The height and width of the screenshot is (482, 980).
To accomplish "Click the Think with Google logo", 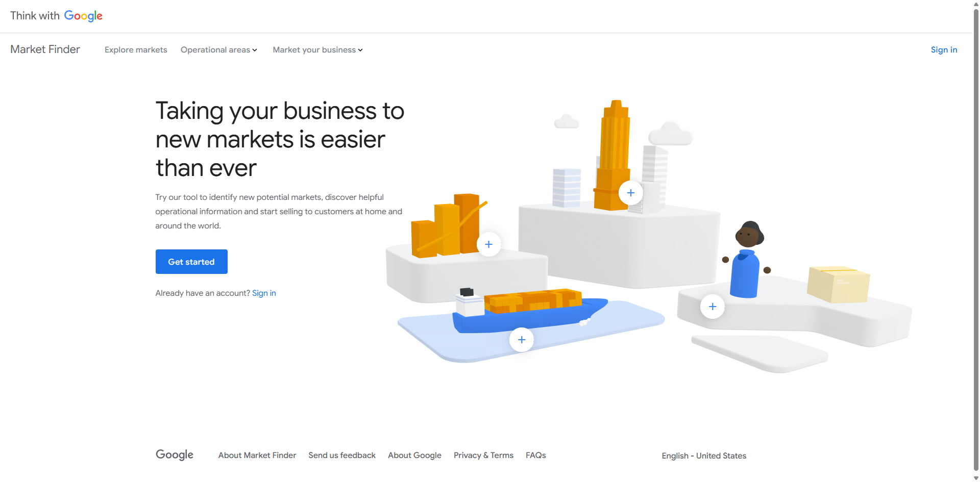I will (56, 16).
